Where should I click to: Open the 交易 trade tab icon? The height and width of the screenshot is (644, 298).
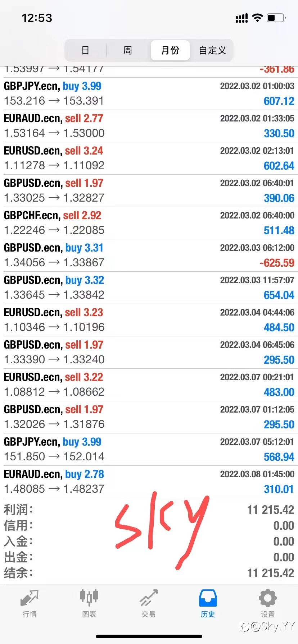pyautogui.click(x=149, y=598)
